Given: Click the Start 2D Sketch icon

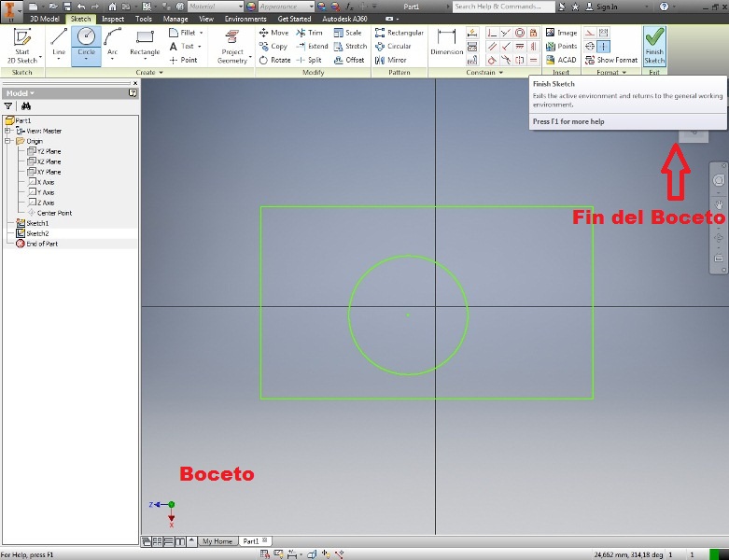Looking at the screenshot, I should pyautogui.click(x=21, y=37).
